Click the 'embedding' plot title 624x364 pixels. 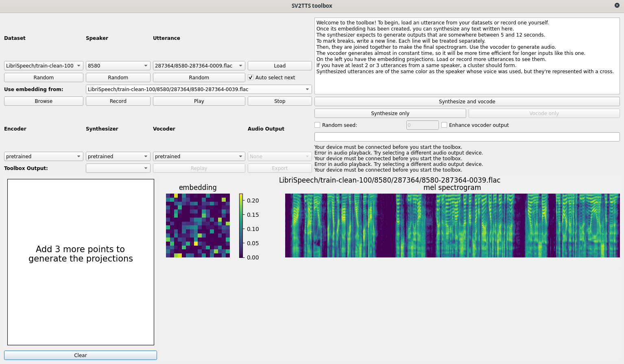[x=198, y=187]
